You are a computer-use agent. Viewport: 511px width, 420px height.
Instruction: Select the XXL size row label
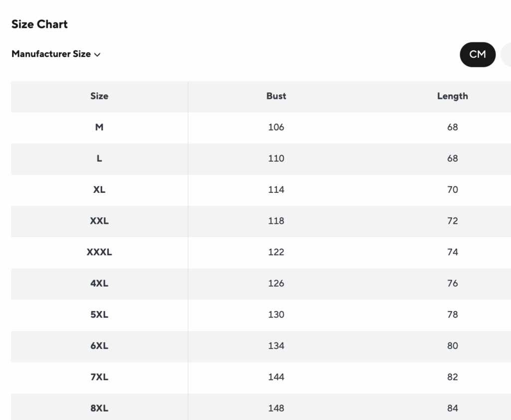pyautogui.click(x=99, y=221)
